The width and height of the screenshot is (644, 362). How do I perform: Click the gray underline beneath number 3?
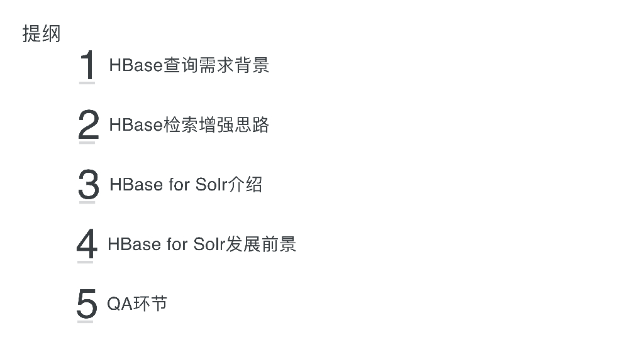tap(87, 202)
